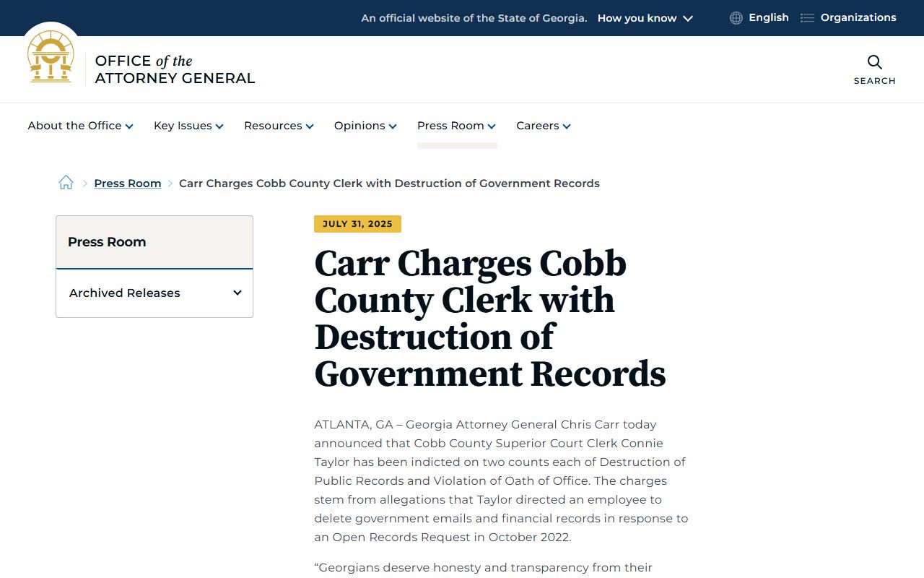
Task: Click the Georgia state seal logo
Action: click(x=51, y=57)
